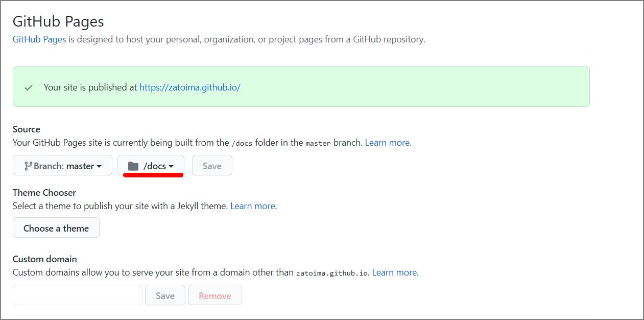The height and width of the screenshot is (320, 644).
Task: Click Learn more in the Source section
Action: pos(387,143)
